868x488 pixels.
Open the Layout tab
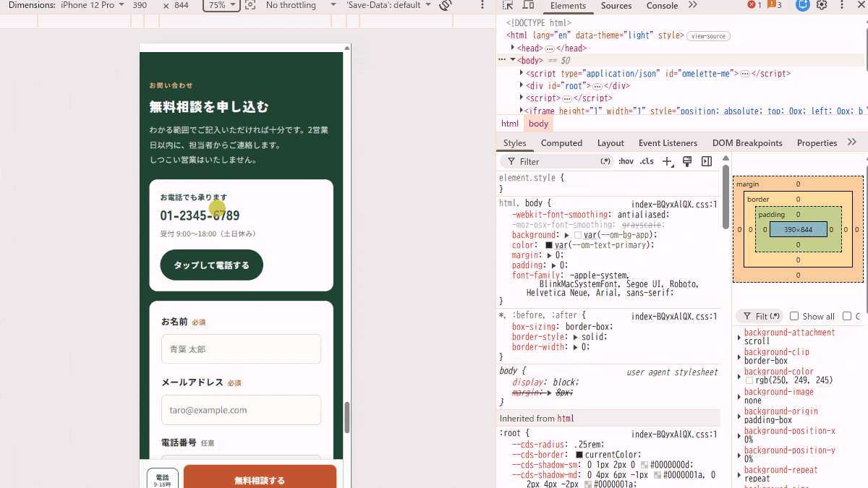pyautogui.click(x=610, y=143)
